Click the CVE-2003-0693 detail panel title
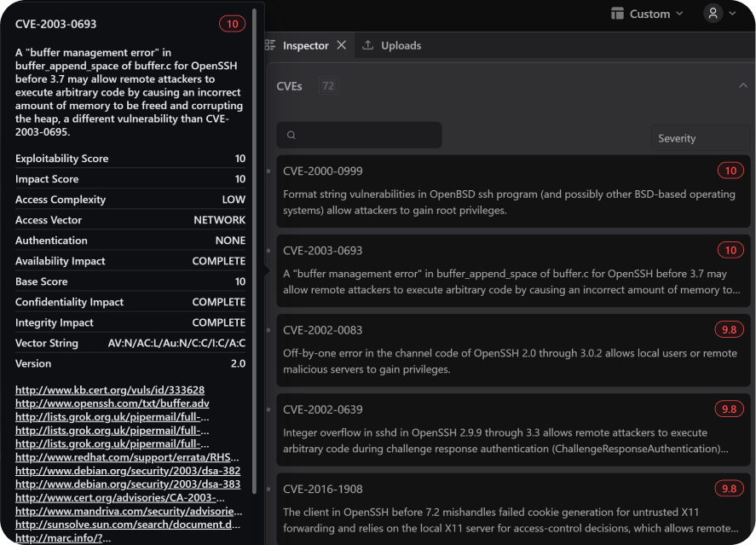Image resolution: width=756 pixels, height=545 pixels. coord(56,24)
